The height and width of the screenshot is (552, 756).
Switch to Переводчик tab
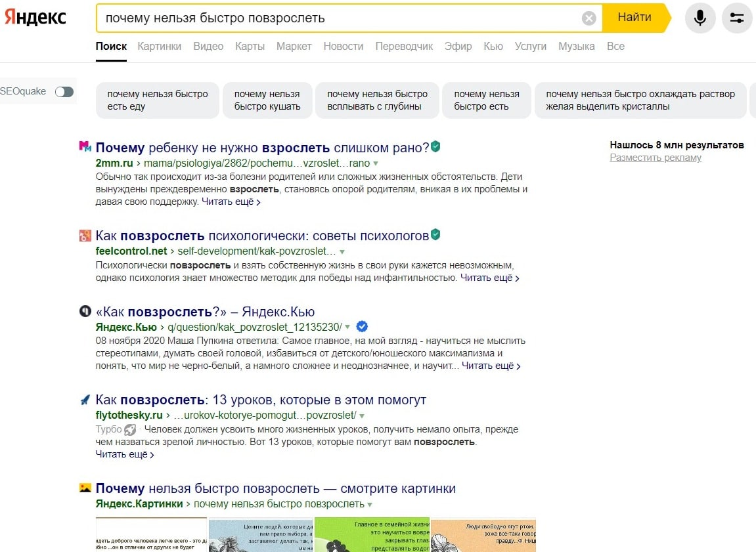point(404,46)
